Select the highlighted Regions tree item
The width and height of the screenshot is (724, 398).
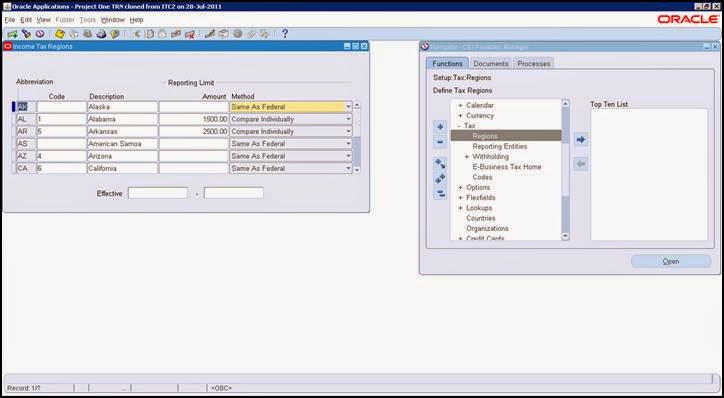click(x=506, y=136)
